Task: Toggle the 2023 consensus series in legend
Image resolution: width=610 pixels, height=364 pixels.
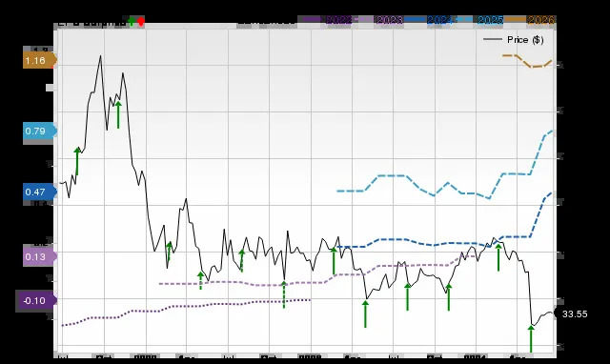Action: click(389, 19)
